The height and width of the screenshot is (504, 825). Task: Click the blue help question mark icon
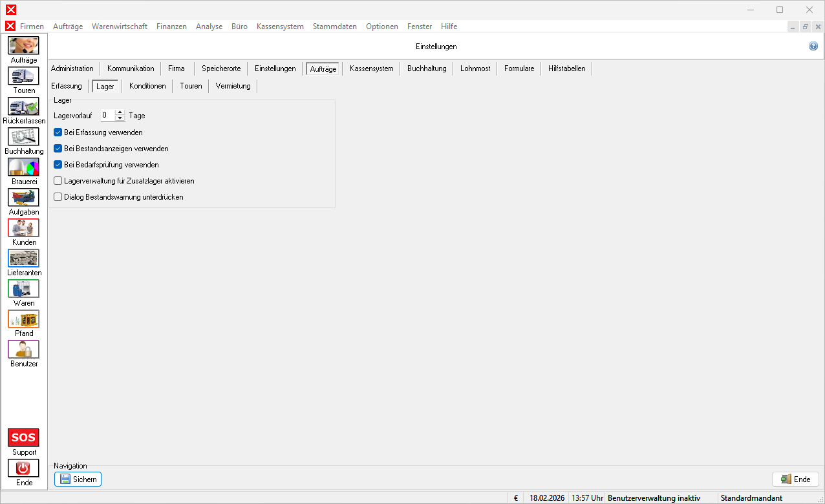pos(813,47)
